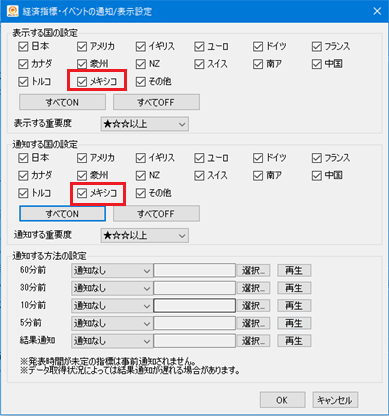Click 再生 button for 10分前 row

[294, 306]
